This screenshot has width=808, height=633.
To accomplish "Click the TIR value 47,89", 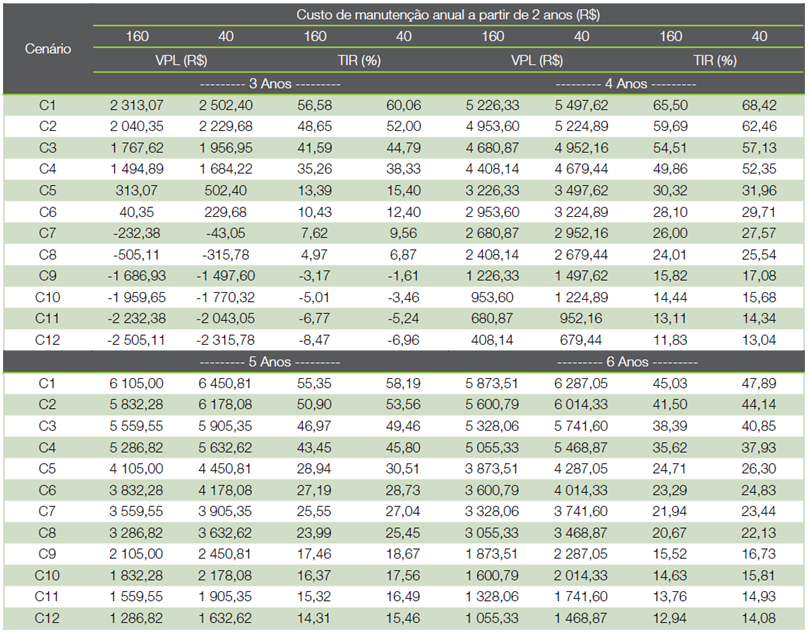I will pyautogui.click(x=759, y=384).
